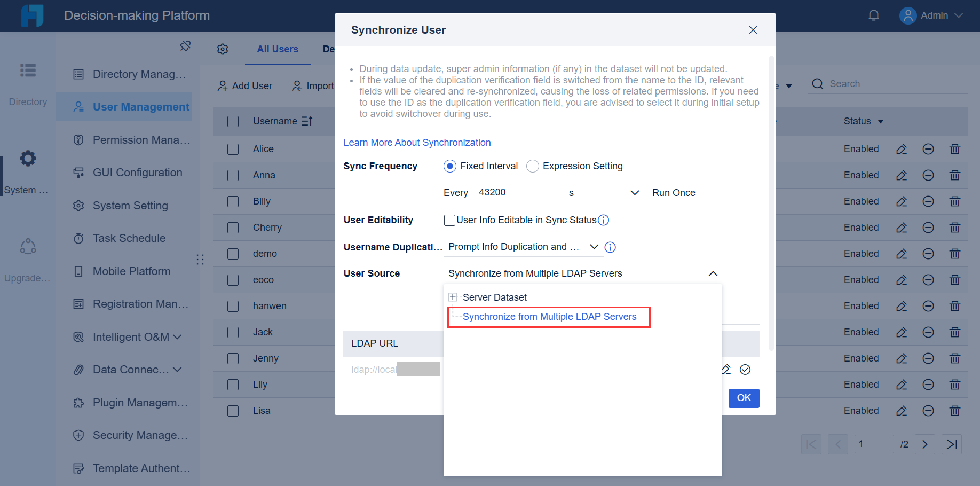
Task: Enable User Info Editable in Sync Status
Action: click(449, 220)
